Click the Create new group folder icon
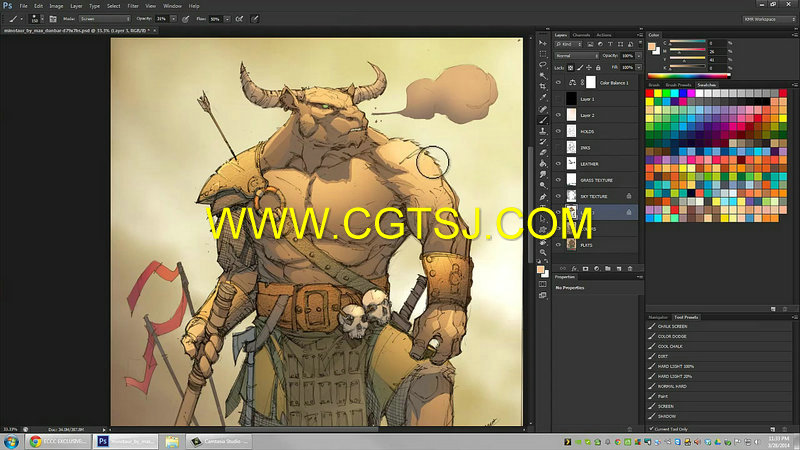Viewport: 800px width, 450px height. [x=608, y=268]
